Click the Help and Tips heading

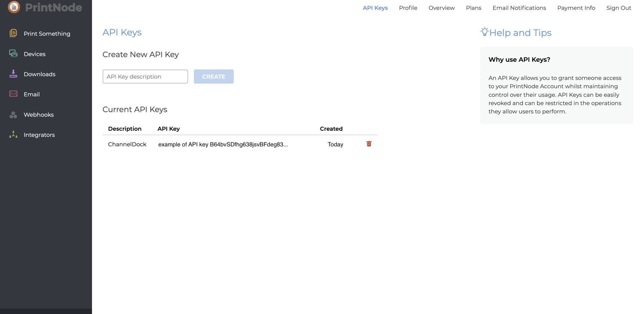tap(520, 33)
